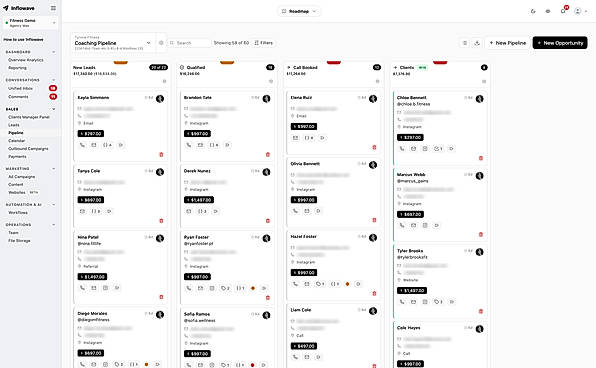
Task: Open the eye icon in the top bar
Action: click(x=548, y=11)
